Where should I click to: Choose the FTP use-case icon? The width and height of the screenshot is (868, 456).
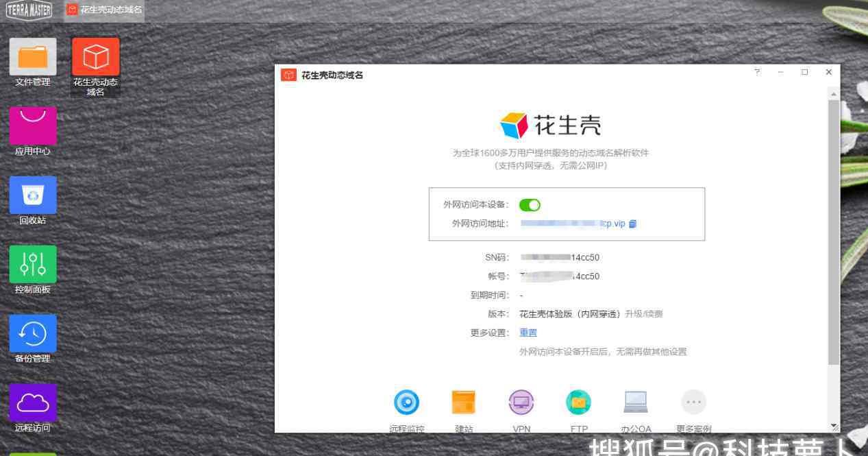coord(578,403)
